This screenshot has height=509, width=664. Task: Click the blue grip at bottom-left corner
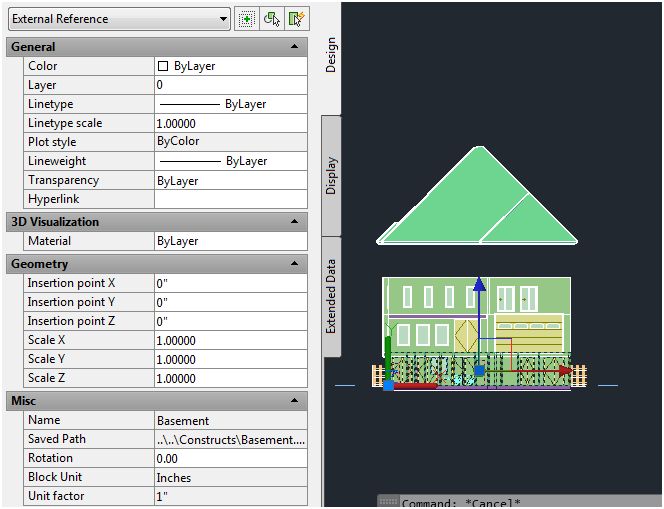[x=388, y=385]
